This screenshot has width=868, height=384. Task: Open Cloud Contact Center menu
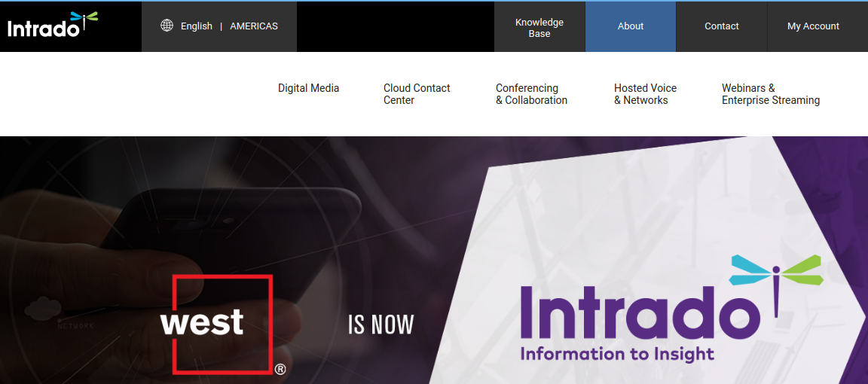(x=417, y=94)
